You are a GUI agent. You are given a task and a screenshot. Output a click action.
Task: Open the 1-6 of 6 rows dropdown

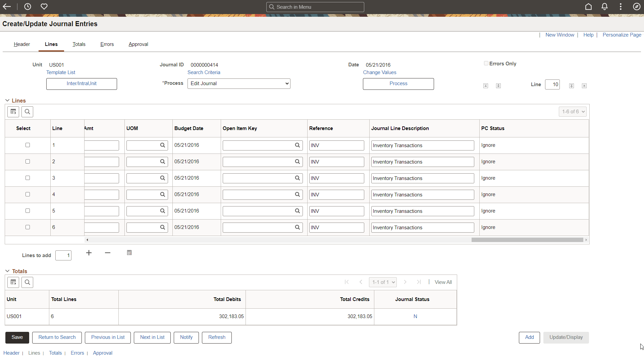(573, 112)
